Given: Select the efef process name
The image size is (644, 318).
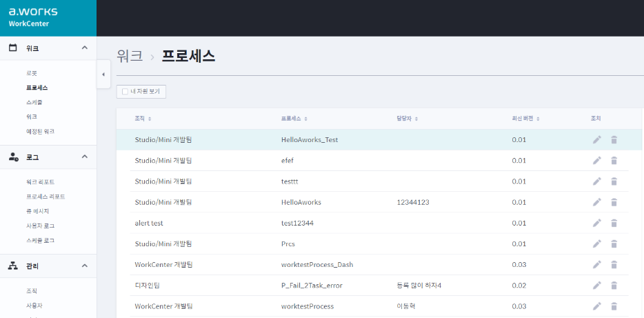Looking at the screenshot, I should pos(288,161).
